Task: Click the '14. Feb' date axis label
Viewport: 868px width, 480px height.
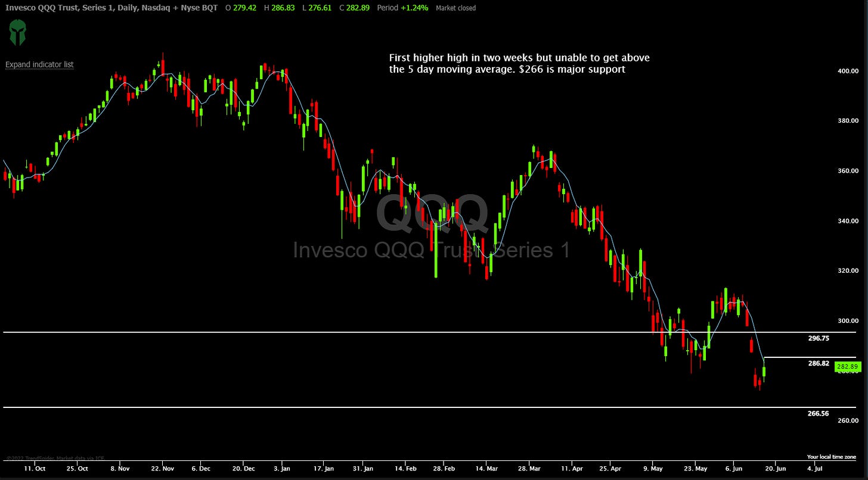Action: (405, 469)
